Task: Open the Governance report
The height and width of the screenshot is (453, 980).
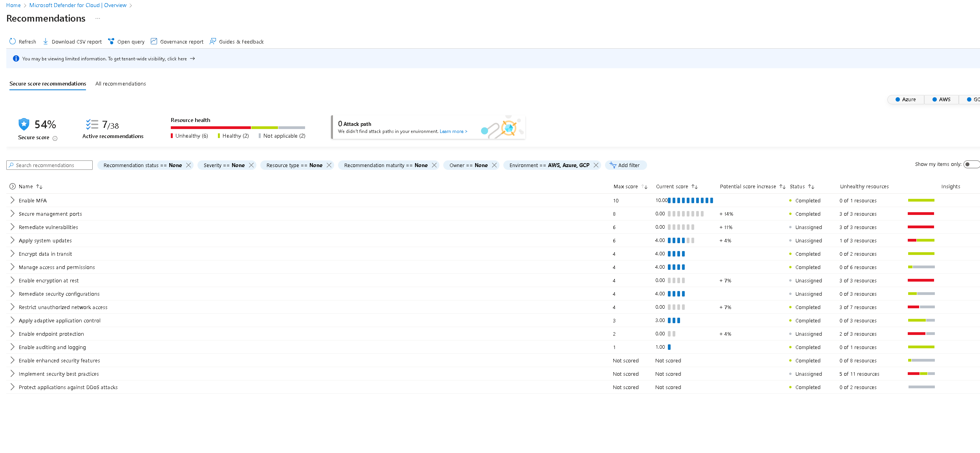Action: 177,41
